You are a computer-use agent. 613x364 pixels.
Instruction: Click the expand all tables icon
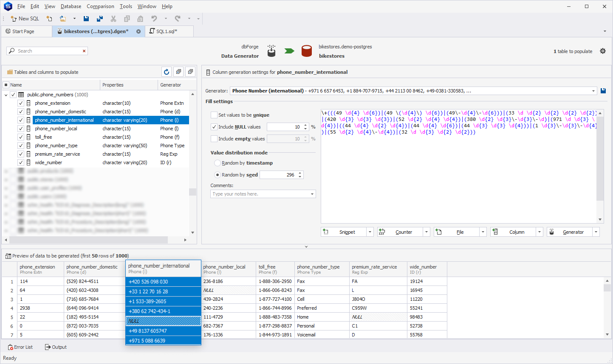point(178,72)
